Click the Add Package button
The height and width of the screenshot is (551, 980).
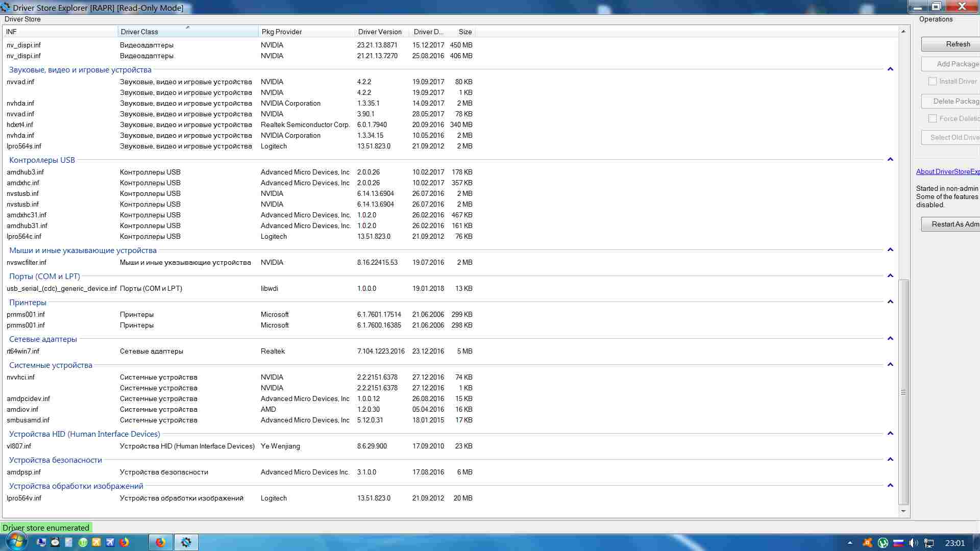point(950,64)
